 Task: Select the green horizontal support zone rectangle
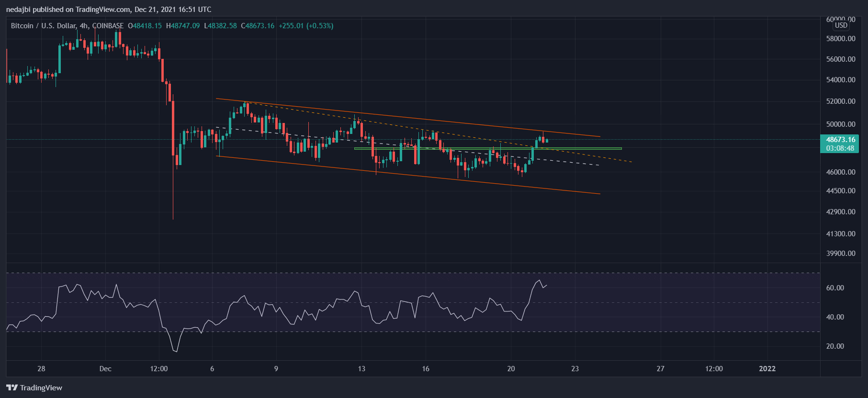pos(488,149)
